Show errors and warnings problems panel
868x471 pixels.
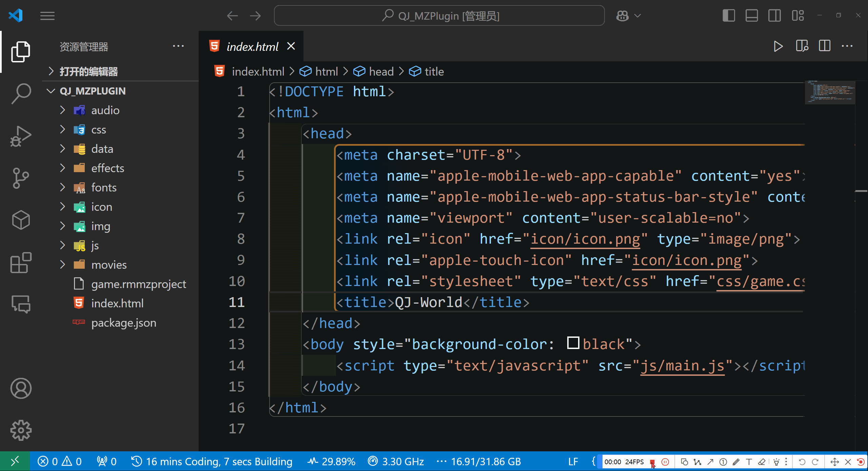click(x=60, y=462)
